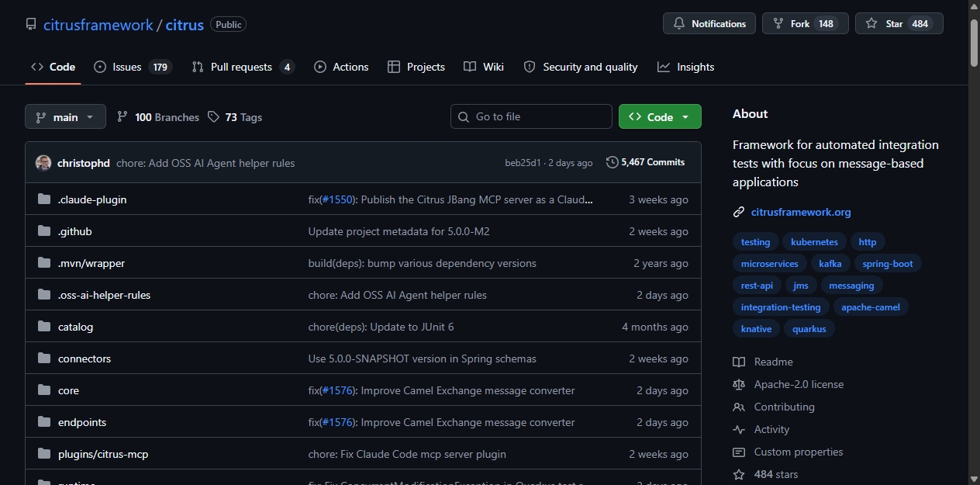Click the Go to file search field
This screenshot has height=485, width=980.
(531, 116)
